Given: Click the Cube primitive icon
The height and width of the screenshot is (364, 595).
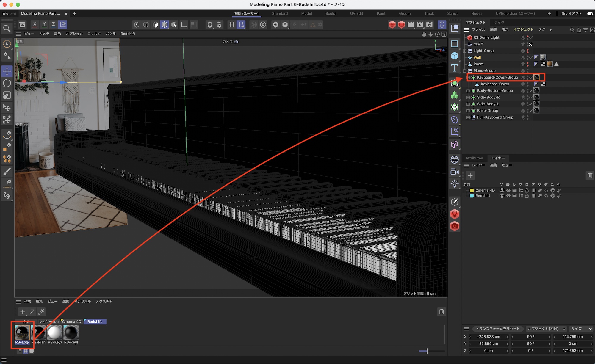Looking at the screenshot, I should (x=455, y=56).
